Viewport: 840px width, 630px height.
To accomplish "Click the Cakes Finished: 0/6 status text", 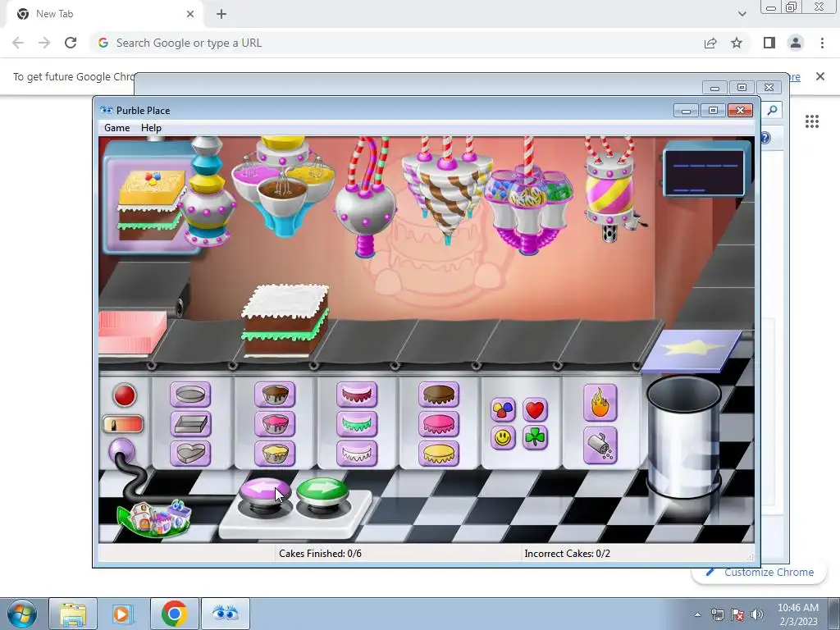I will (321, 554).
